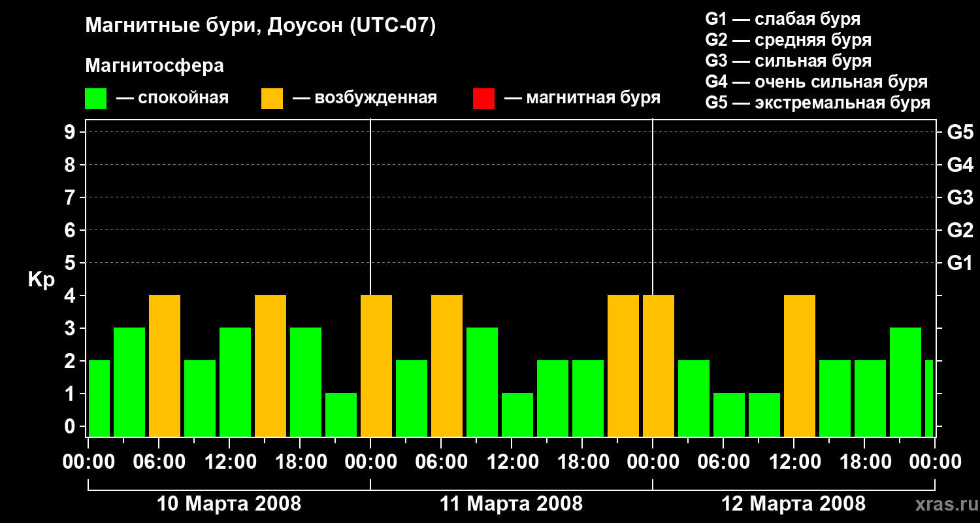Click the Kp 3 green bar at 21:00, 12 March

pos(906,382)
